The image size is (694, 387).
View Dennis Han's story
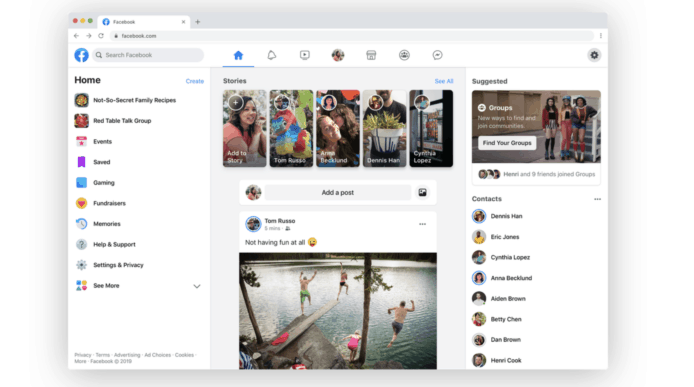click(384, 128)
